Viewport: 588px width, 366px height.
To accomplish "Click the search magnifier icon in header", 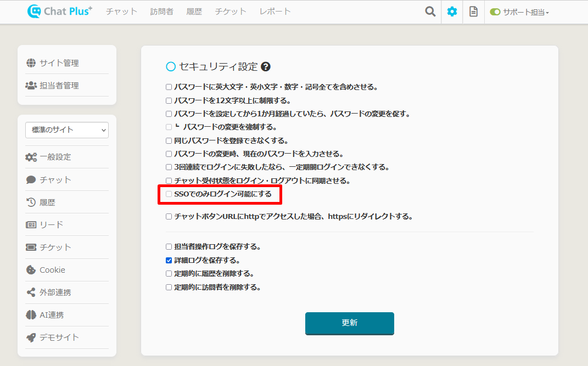I will point(430,12).
